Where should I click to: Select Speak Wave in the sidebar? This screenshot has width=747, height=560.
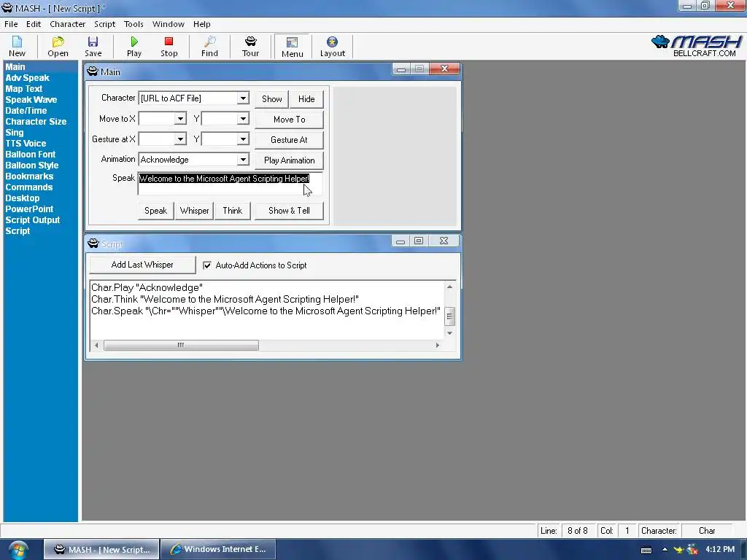click(x=31, y=99)
